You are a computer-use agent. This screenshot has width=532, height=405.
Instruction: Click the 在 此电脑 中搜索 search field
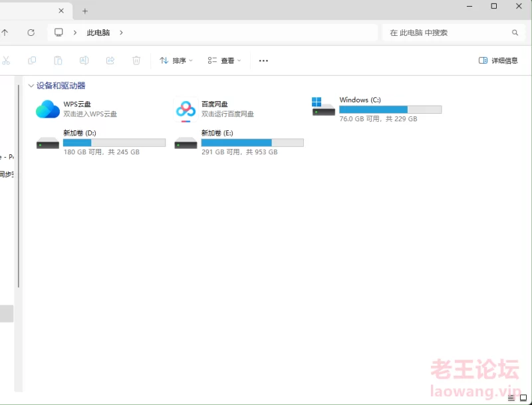[454, 33]
